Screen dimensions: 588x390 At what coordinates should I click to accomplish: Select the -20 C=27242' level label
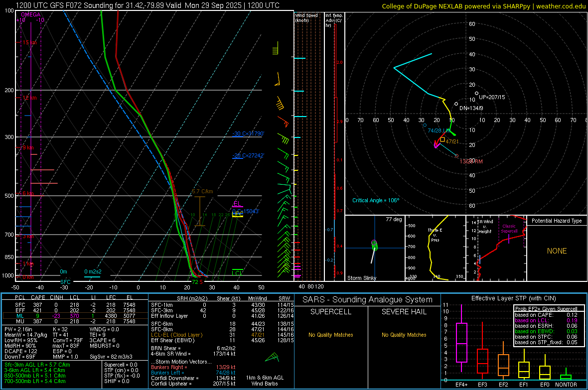click(x=248, y=155)
